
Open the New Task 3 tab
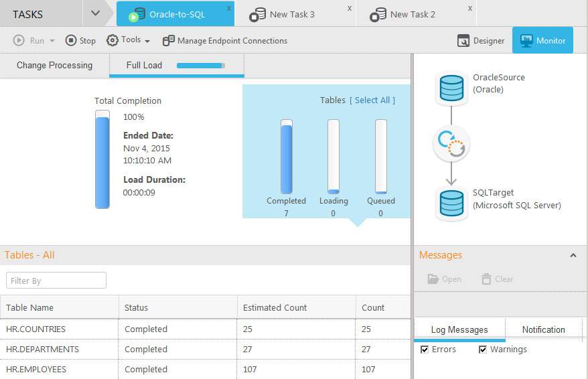[292, 14]
